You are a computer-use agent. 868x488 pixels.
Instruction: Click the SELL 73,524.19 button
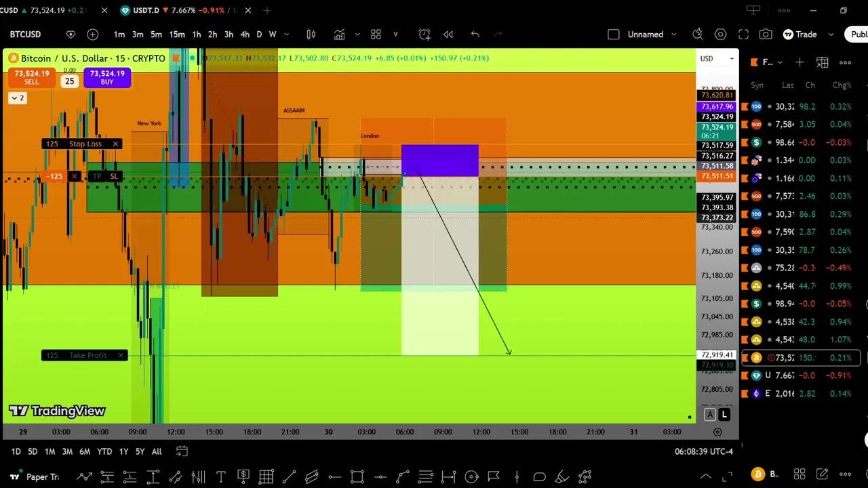coord(32,77)
